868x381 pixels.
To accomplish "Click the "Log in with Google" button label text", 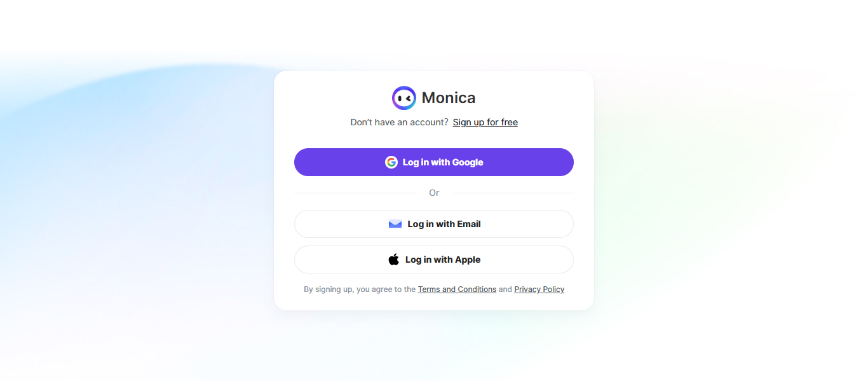I will 443,162.
